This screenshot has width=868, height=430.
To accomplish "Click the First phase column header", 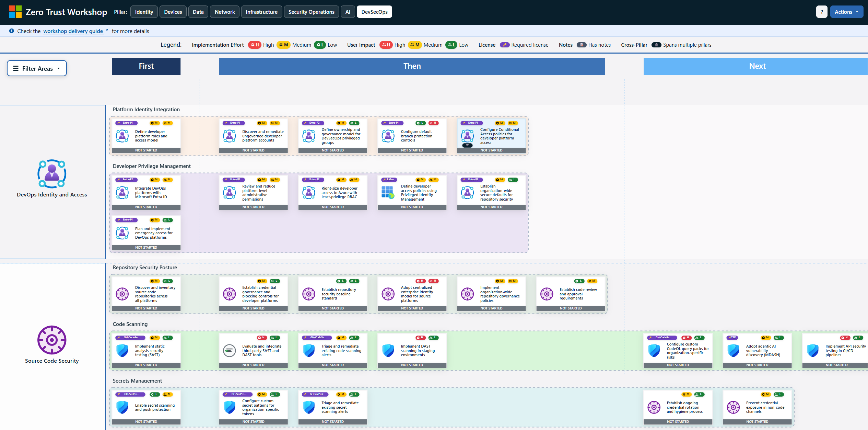I will pos(146,66).
